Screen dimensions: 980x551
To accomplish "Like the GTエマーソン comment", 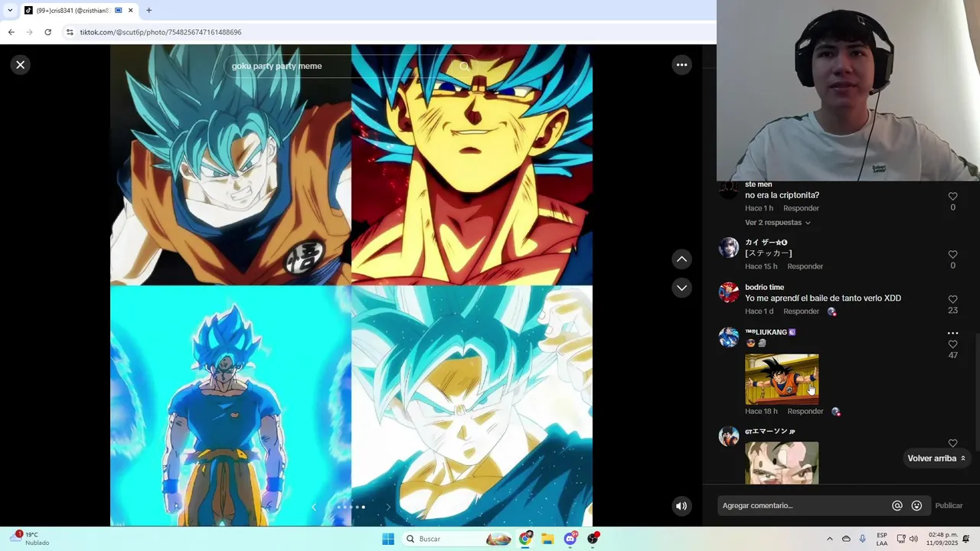I will click(952, 443).
